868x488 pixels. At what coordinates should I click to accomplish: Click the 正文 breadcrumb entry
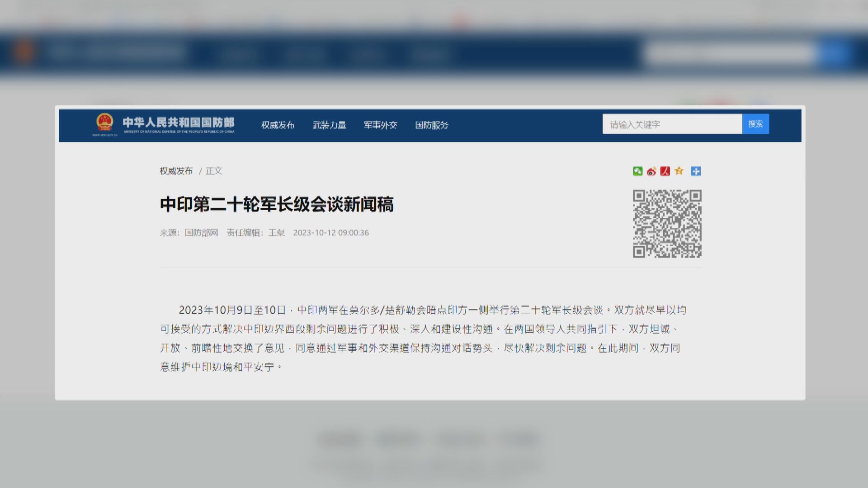click(215, 171)
